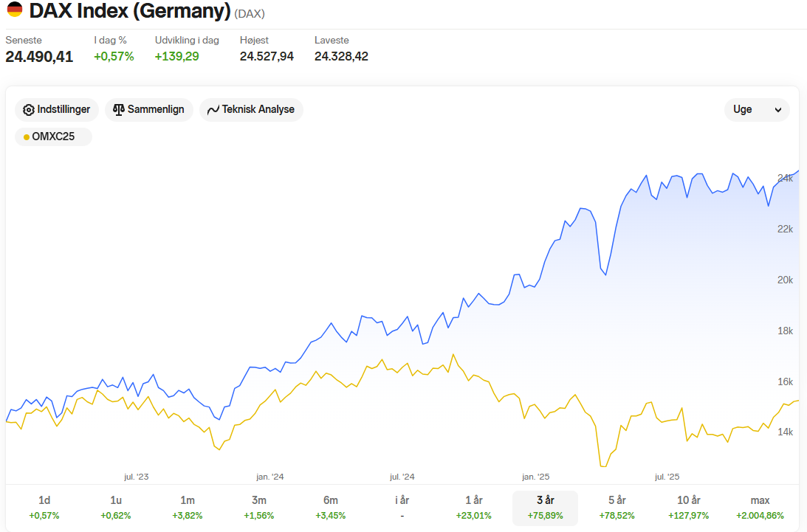The height and width of the screenshot is (532, 807).
Task: Open the Teknisk Analyse button
Action: (251, 110)
